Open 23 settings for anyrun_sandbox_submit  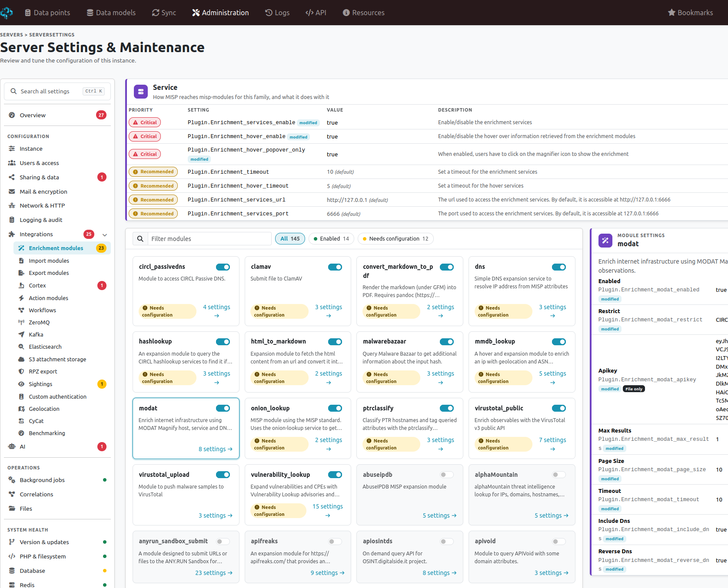click(x=214, y=573)
